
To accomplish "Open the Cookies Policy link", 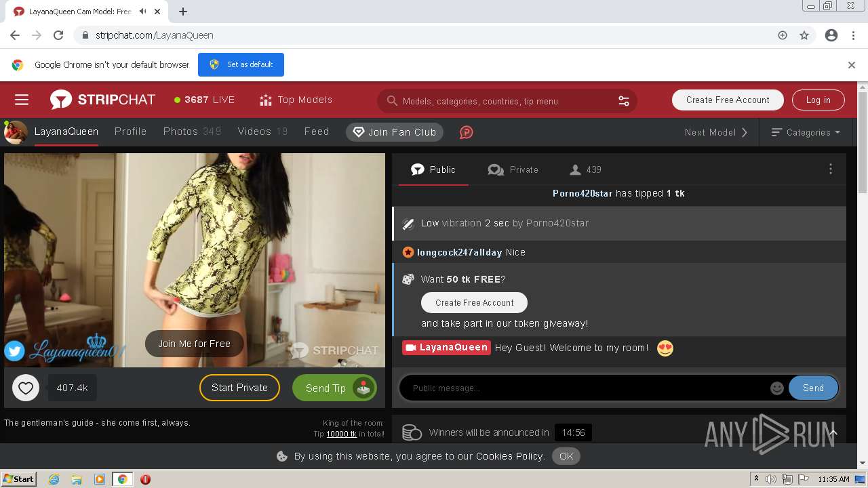I will [510, 456].
